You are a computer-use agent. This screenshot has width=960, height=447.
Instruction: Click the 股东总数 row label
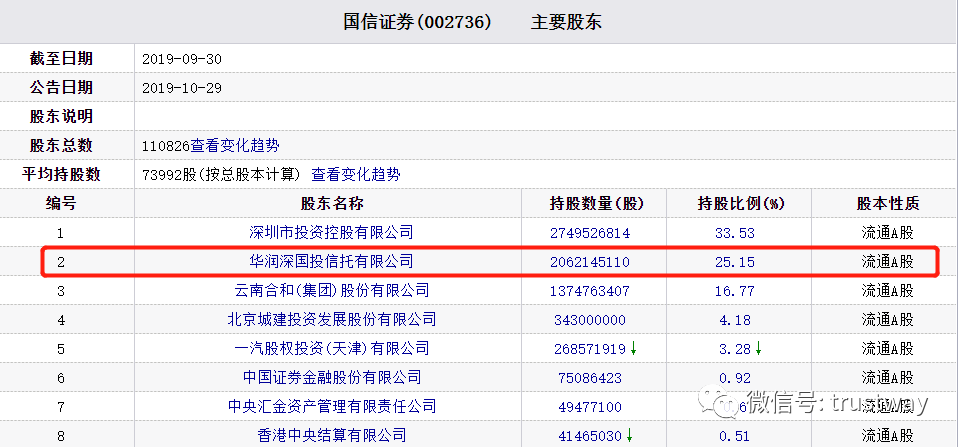(x=61, y=146)
